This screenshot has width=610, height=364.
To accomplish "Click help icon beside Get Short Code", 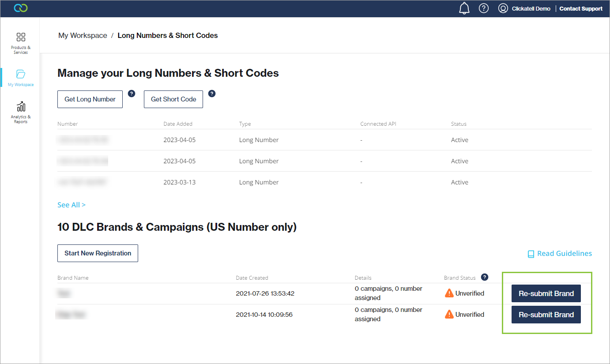I will (x=211, y=94).
